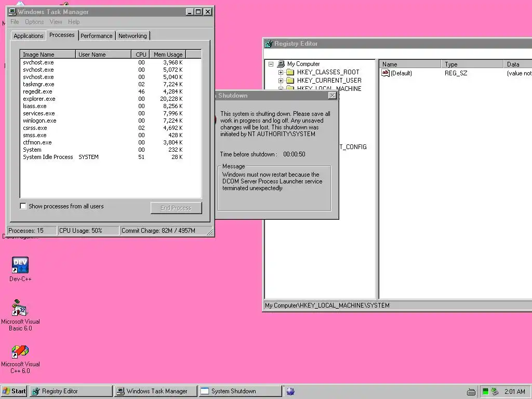Open Microsoft Visual Basic 6.0 shortcut icon
Screen dimensions: 532x399
pos(20,308)
